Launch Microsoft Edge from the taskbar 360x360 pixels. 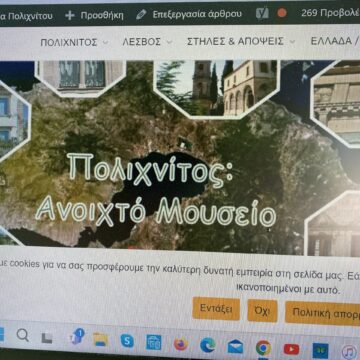tap(208, 345)
